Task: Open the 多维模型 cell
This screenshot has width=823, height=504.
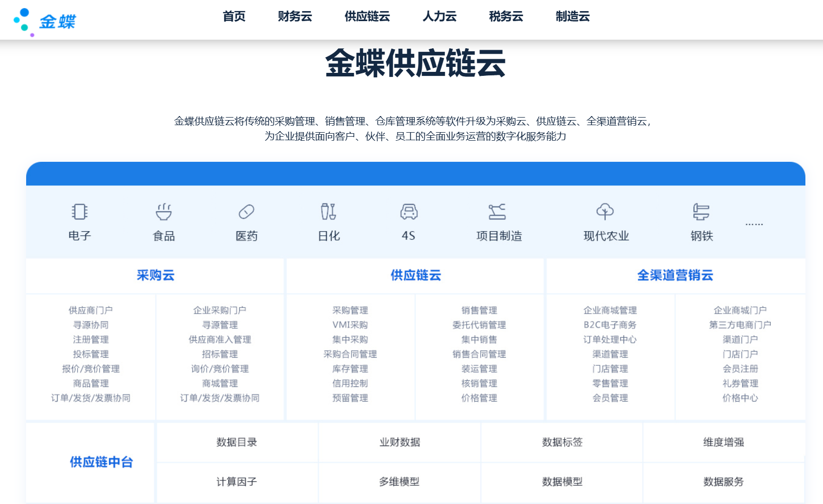Action: click(399, 482)
